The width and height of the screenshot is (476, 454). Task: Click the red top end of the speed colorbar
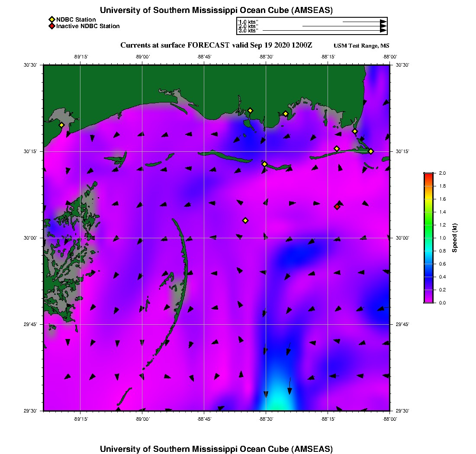click(428, 174)
